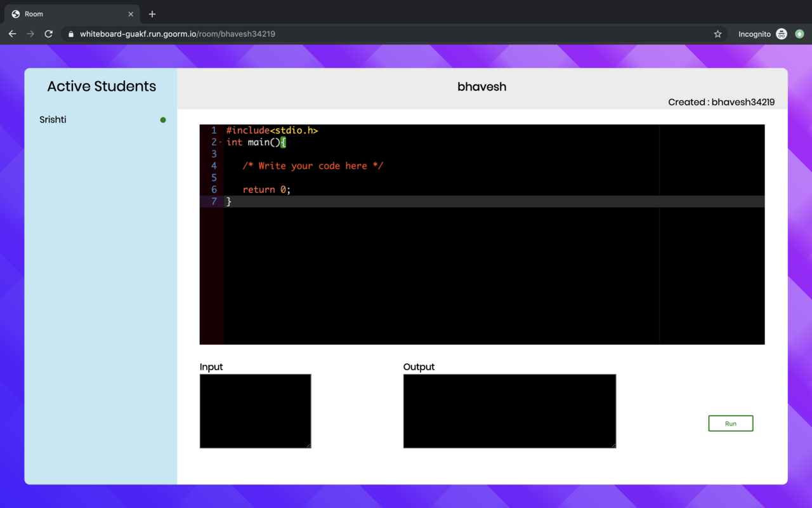Click line number 1 in the gutter
The width and height of the screenshot is (812, 508).
[x=214, y=130]
